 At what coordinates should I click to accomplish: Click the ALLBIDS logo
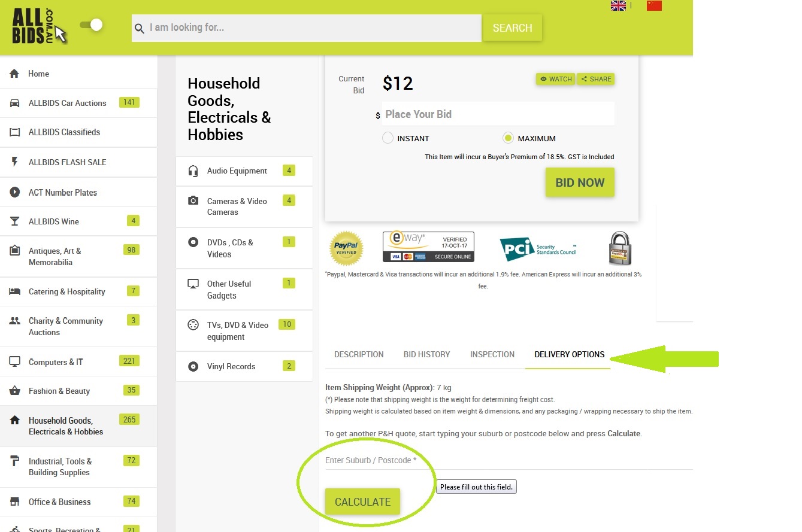40,26
